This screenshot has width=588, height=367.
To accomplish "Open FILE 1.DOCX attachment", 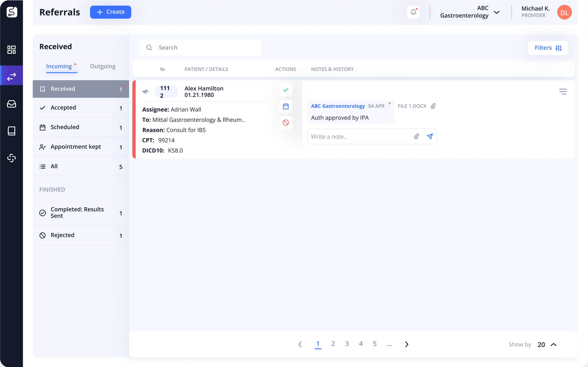I will pyautogui.click(x=412, y=106).
